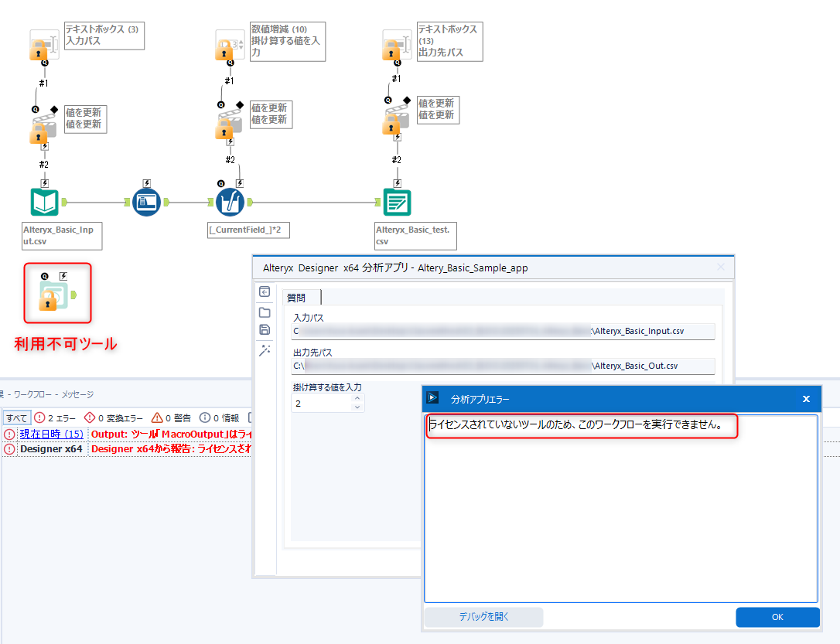The width and height of the screenshot is (840, 644).
Task: Click the back arrow icon in app dialog sidebar
Action: tap(265, 291)
